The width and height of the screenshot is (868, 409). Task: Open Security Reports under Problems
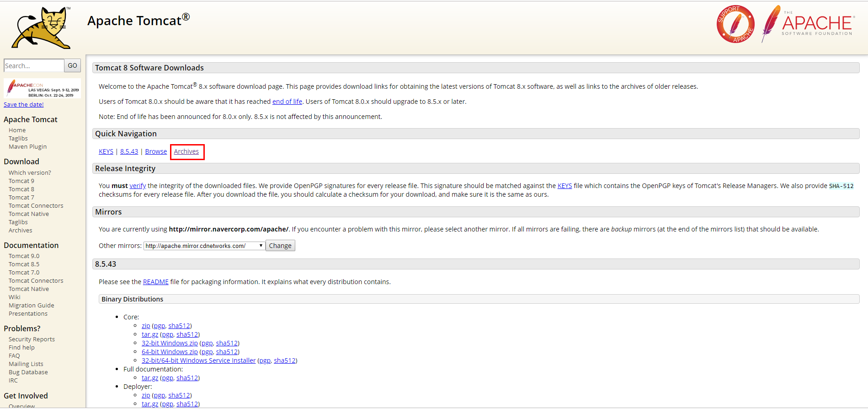pyautogui.click(x=32, y=339)
